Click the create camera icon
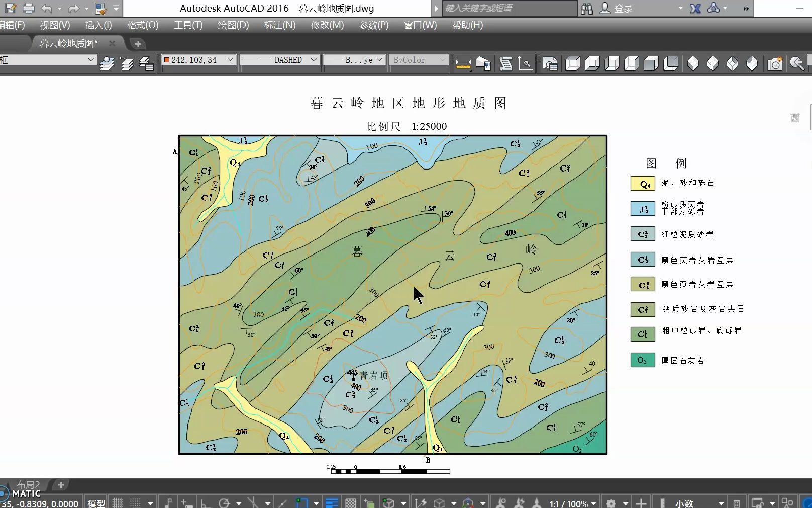812x508 pixels. (775, 64)
